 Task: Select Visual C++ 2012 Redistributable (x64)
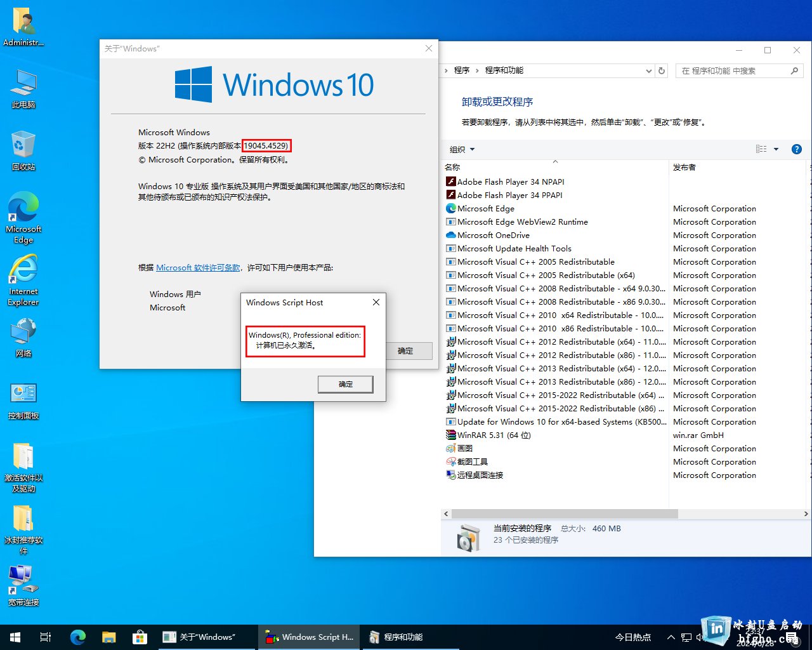pyautogui.click(x=556, y=342)
